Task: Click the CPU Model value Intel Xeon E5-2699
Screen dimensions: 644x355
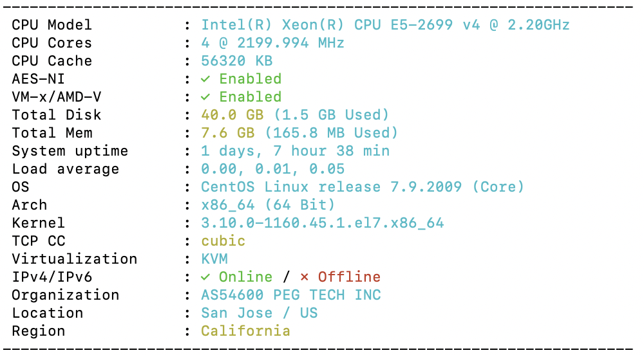Action: 385,25
